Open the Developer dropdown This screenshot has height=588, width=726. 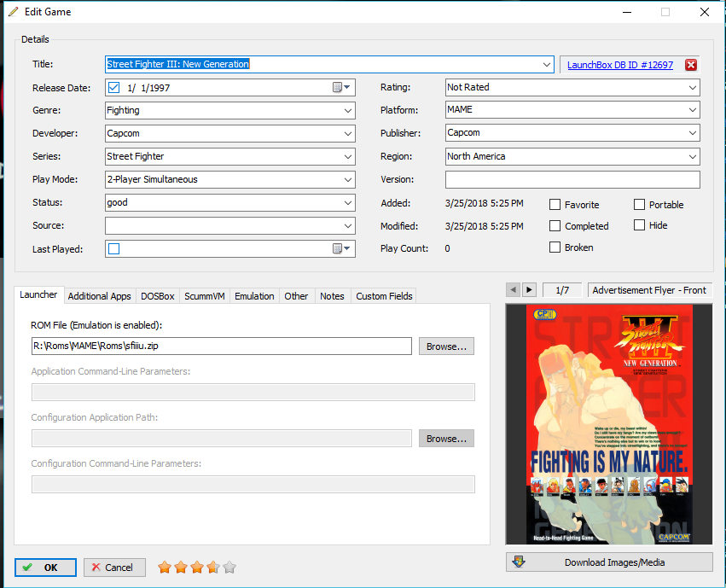point(348,134)
